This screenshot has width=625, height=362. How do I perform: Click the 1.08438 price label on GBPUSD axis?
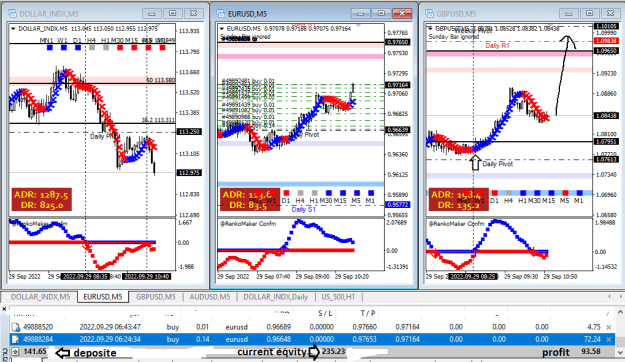605,116
